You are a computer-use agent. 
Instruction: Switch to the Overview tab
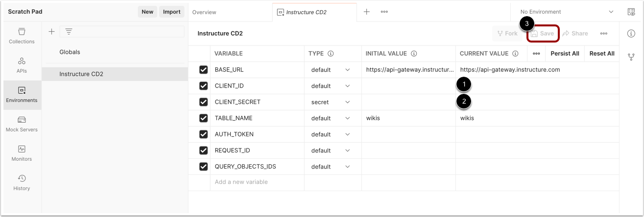pos(205,12)
